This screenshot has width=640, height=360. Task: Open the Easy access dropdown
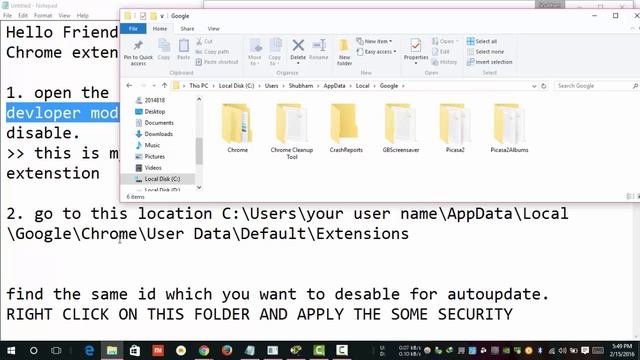(x=376, y=52)
